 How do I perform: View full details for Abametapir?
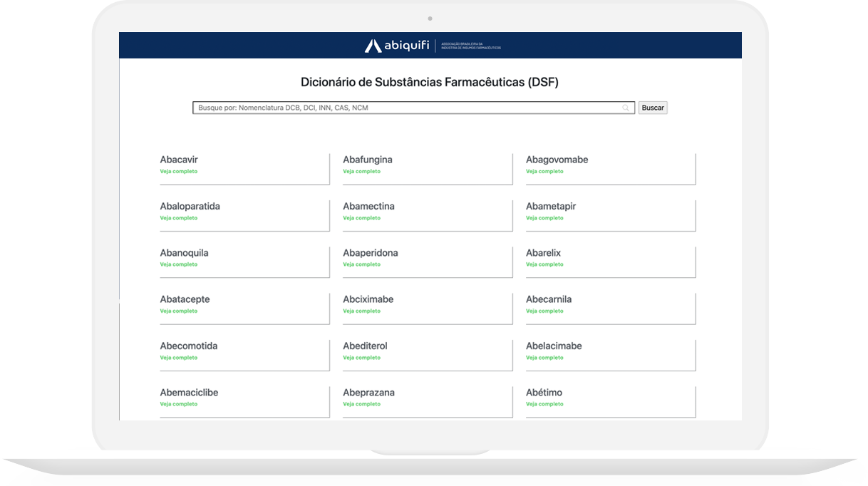(545, 218)
